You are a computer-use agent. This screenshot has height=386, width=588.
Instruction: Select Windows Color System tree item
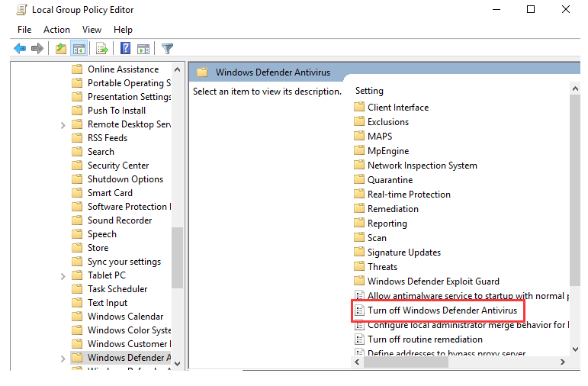[x=130, y=330]
